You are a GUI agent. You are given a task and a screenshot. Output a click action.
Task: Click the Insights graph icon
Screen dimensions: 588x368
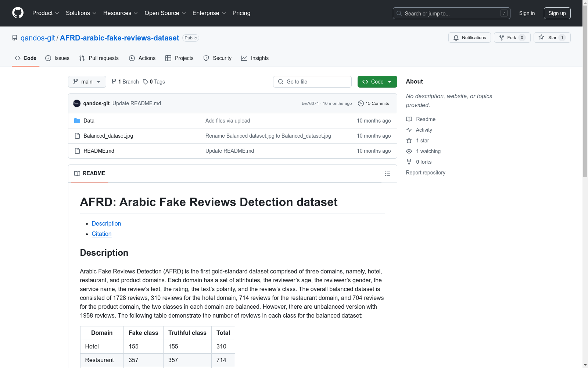pos(244,58)
